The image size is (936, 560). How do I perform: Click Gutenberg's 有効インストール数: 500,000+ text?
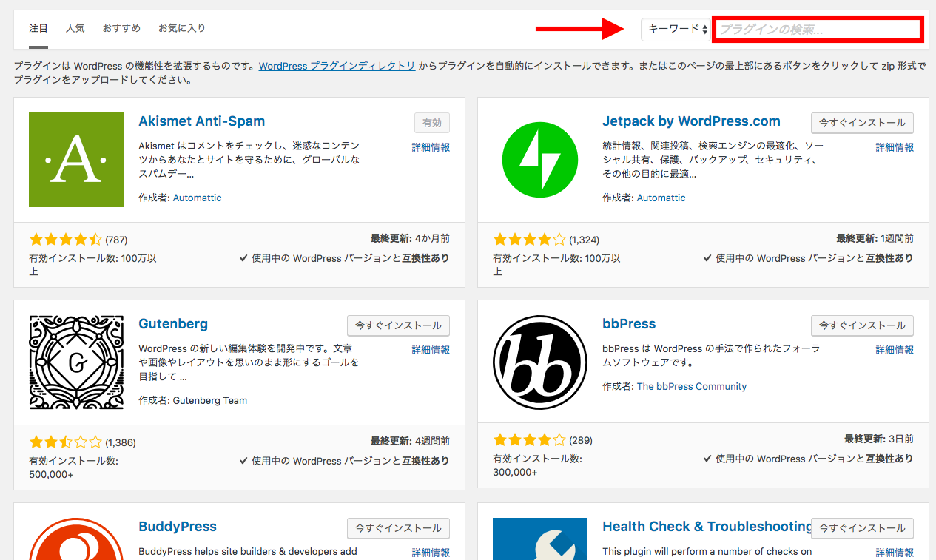coord(73,468)
